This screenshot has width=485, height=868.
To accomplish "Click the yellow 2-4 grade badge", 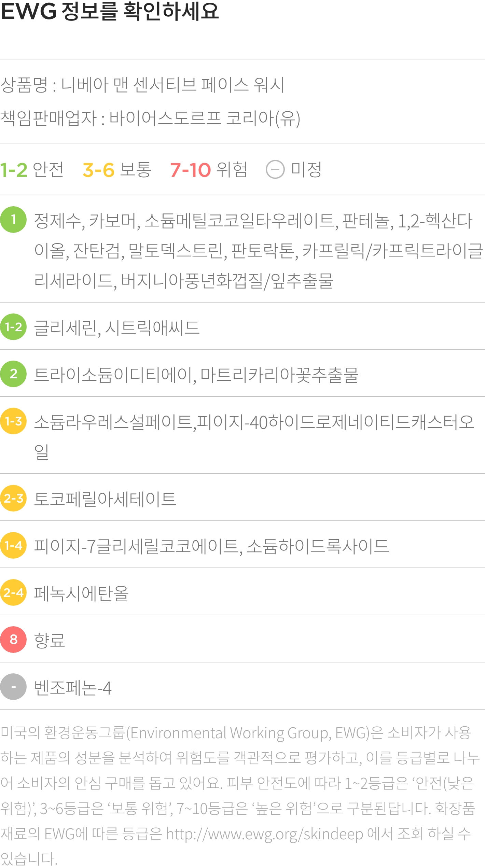I will (x=13, y=592).
